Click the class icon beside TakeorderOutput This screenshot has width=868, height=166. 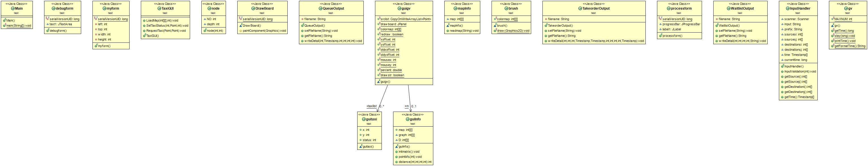(580, 8)
